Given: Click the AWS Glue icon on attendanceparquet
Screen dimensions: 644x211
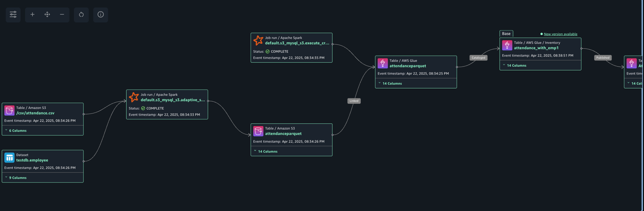Looking at the screenshot, I should pos(382,63).
